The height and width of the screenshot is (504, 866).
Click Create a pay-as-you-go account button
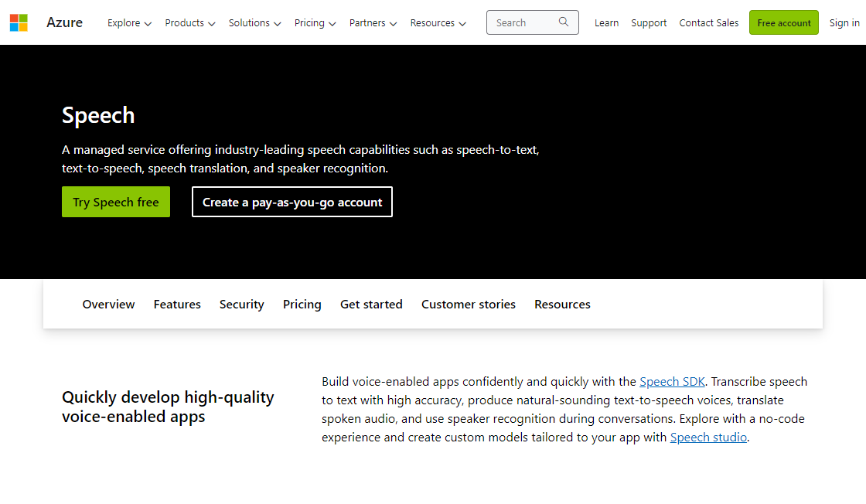(x=292, y=202)
